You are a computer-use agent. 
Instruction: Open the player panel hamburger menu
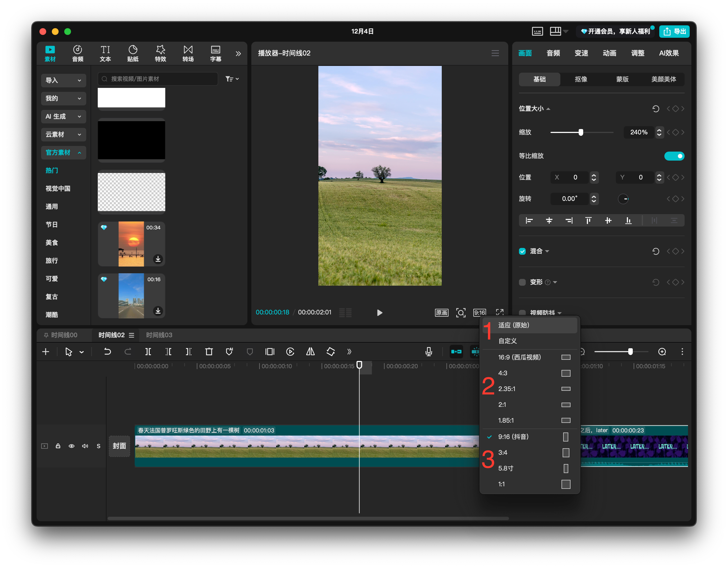[x=495, y=53]
